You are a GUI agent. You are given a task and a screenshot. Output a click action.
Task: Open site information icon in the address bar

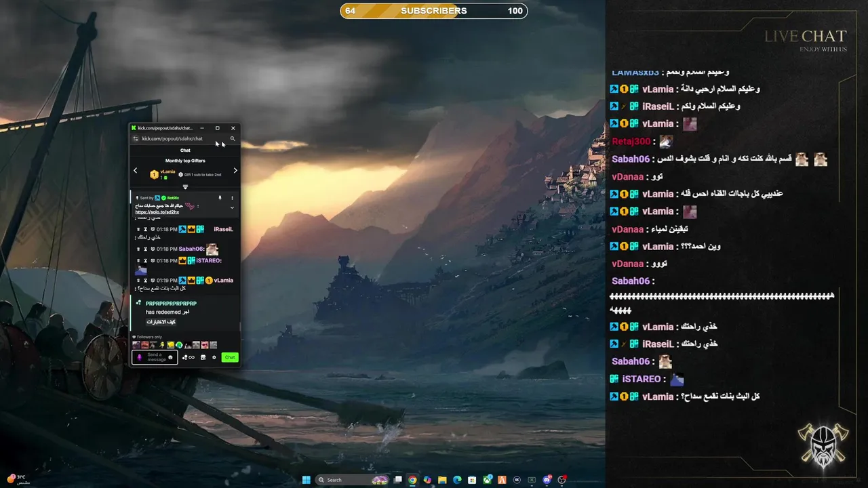pyautogui.click(x=136, y=139)
